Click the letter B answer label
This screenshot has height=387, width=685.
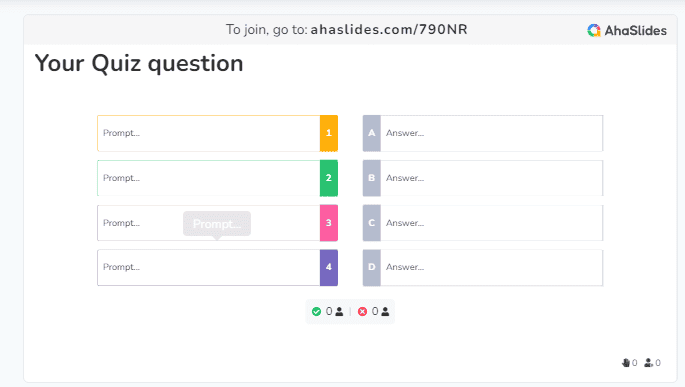372,178
